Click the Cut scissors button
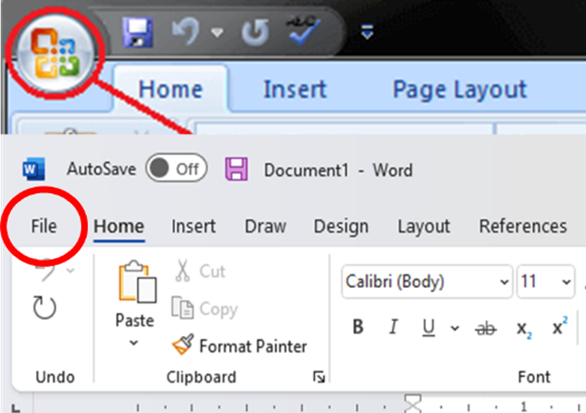This screenshot has height=413, width=586. (x=200, y=271)
